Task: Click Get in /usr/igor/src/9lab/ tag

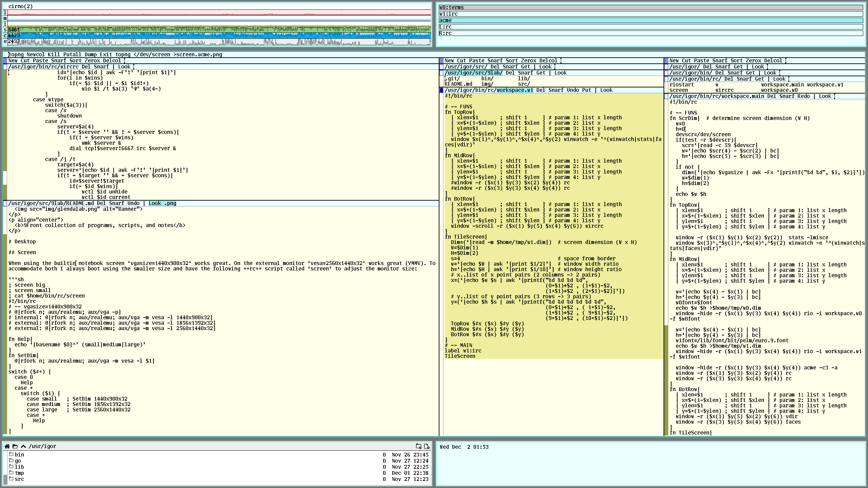Action: click(541, 73)
